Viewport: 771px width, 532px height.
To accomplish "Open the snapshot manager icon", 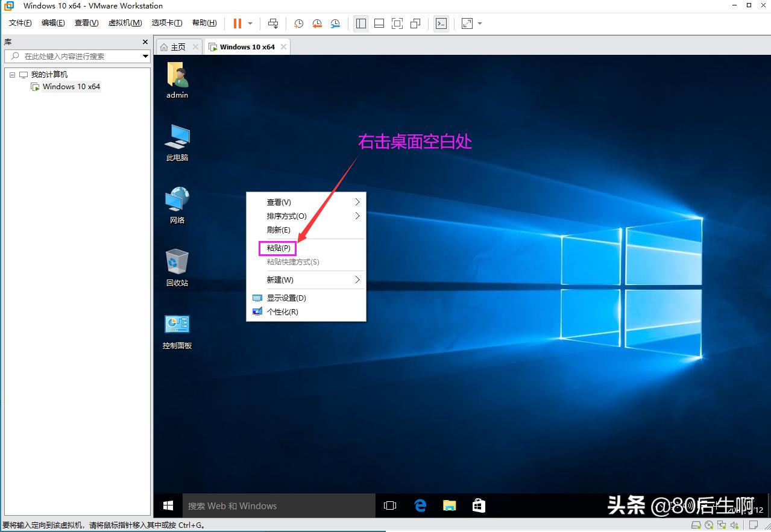I will coord(335,23).
